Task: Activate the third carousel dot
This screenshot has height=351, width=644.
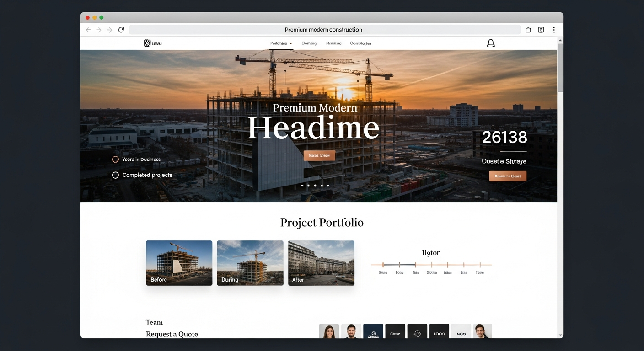Action: pyautogui.click(x=315, y=186)
